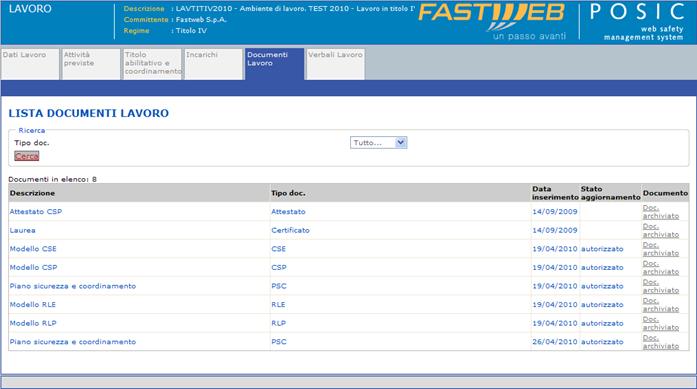The width and height of the screenshot is (697, 389).
Task: Click the Documento column header
Action: point(665,193)
